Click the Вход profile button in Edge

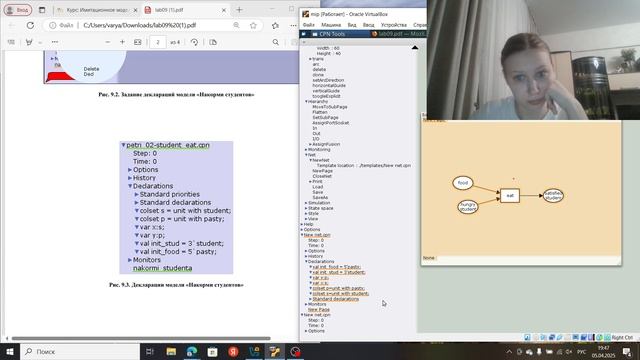pos(18,10)
